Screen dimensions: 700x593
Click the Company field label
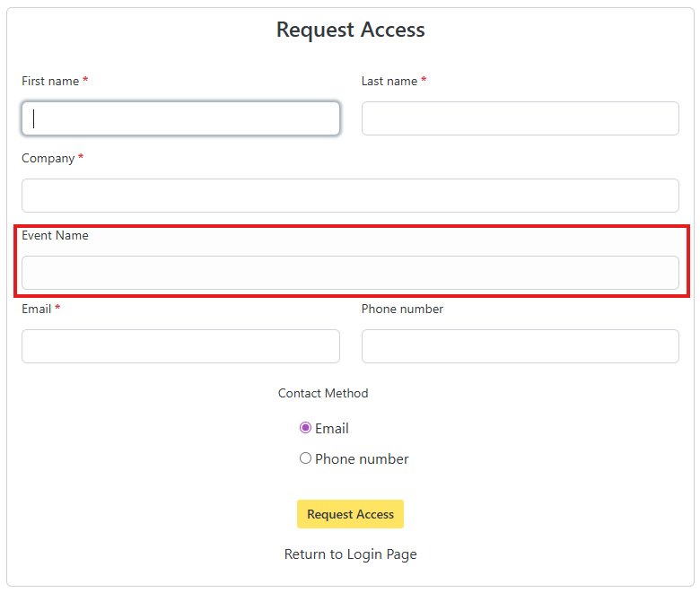click(48, 158)
